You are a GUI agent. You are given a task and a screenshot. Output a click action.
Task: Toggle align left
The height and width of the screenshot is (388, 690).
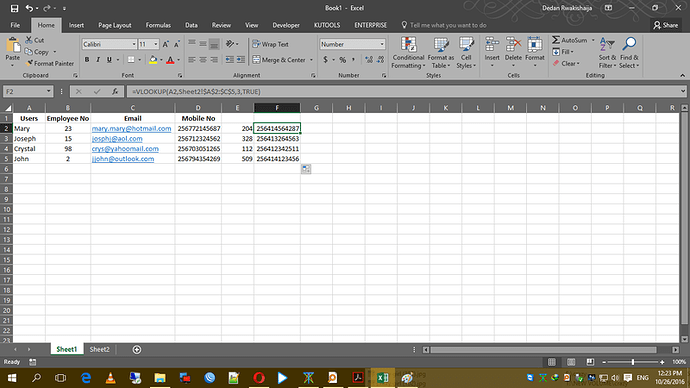(x=192, y=60)
